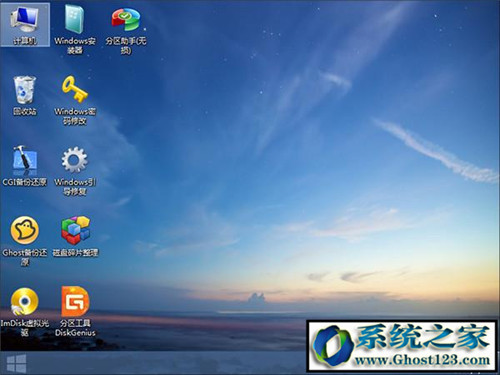The image size is (500, 375).
Task: Open the 回收站 recycle bin
Action: [24, 95]
